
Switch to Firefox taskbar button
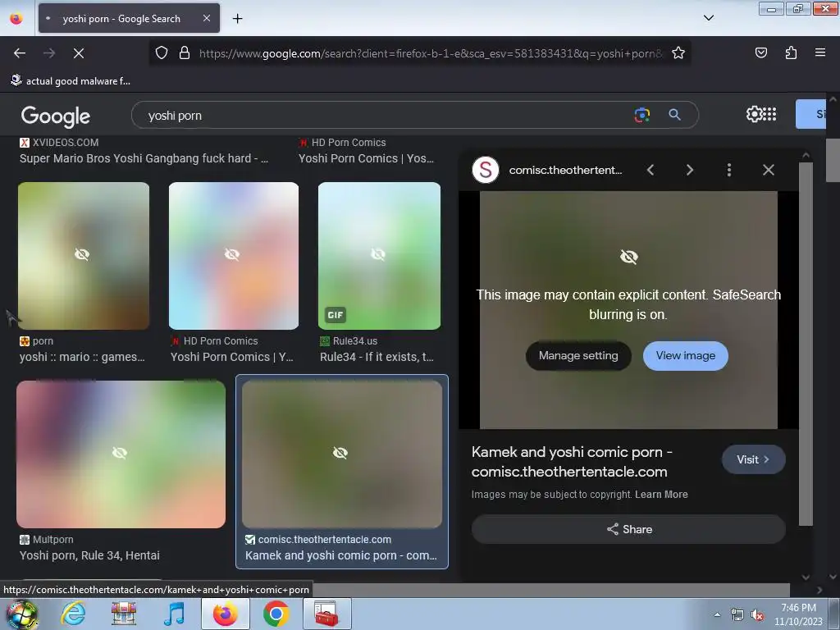tap(225, 614)
